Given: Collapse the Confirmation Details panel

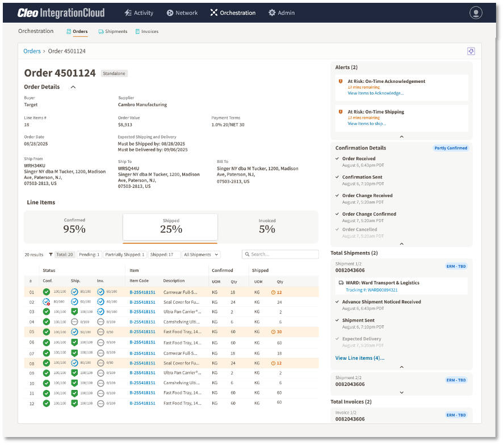Looking at the screenshot, I should (x=401, y=244).
